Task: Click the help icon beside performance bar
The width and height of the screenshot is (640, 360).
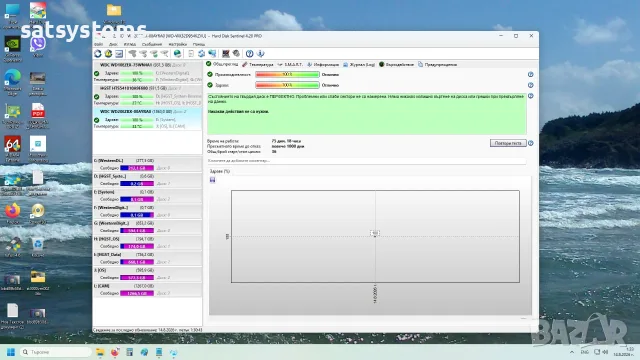Action: [x=531, y=75]
